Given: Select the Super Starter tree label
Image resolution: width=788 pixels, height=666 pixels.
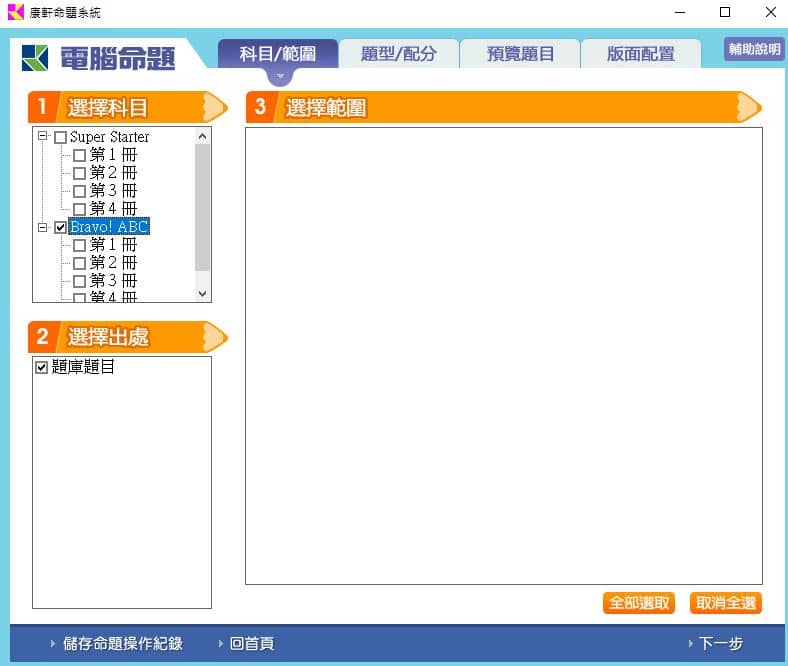Looking at the screenshot, I should tap(110, 137).
